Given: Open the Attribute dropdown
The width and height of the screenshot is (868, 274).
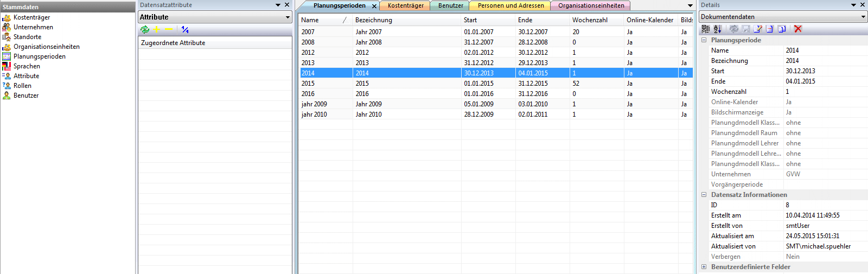Looking at the screenshot, I should coord(288,17).
